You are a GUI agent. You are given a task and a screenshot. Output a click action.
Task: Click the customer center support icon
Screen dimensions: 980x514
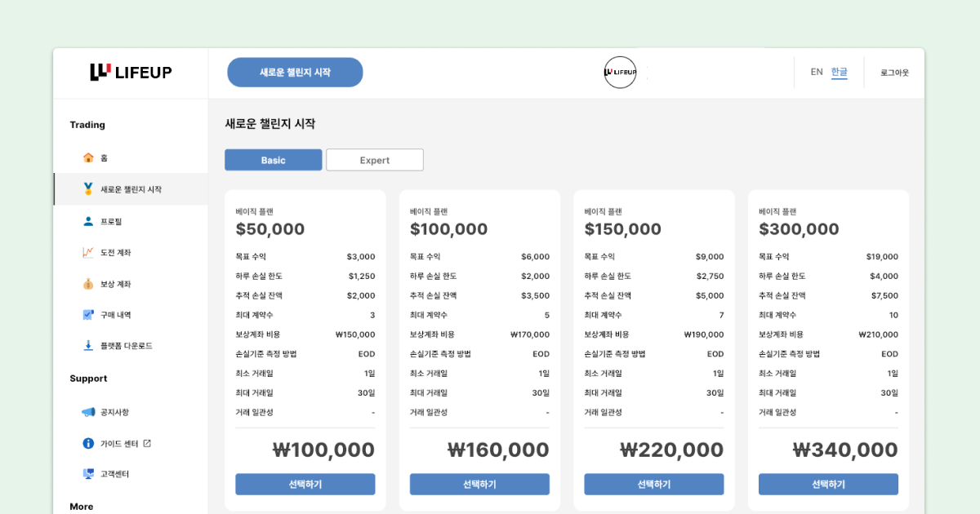[x=88, y=474]
